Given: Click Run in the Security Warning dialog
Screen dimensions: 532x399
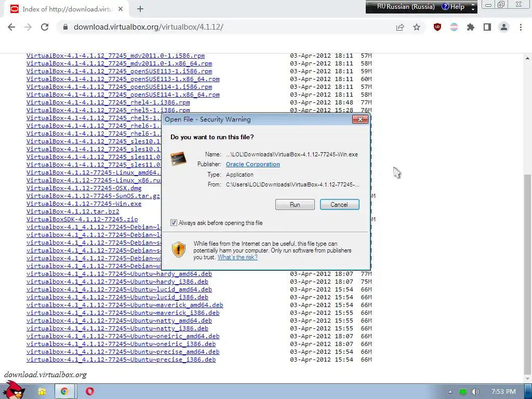Looking at the screenshot, I should pyautogui.click(x=295, y=205).
